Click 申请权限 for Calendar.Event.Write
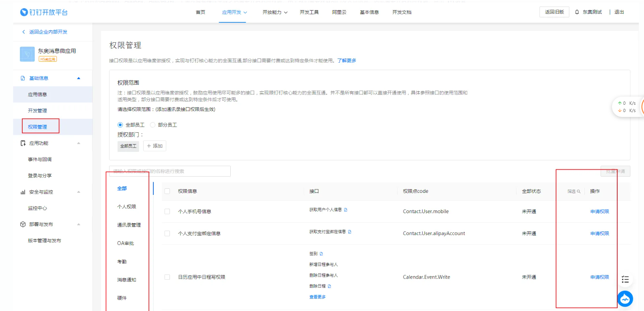Screen dimensions: 644x311 click(600, 277)
